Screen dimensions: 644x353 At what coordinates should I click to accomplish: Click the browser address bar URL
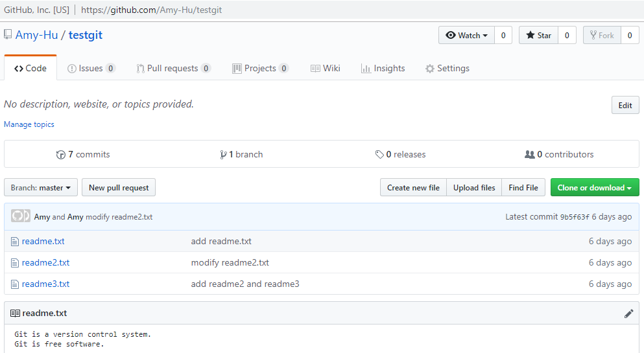[151, 10]
